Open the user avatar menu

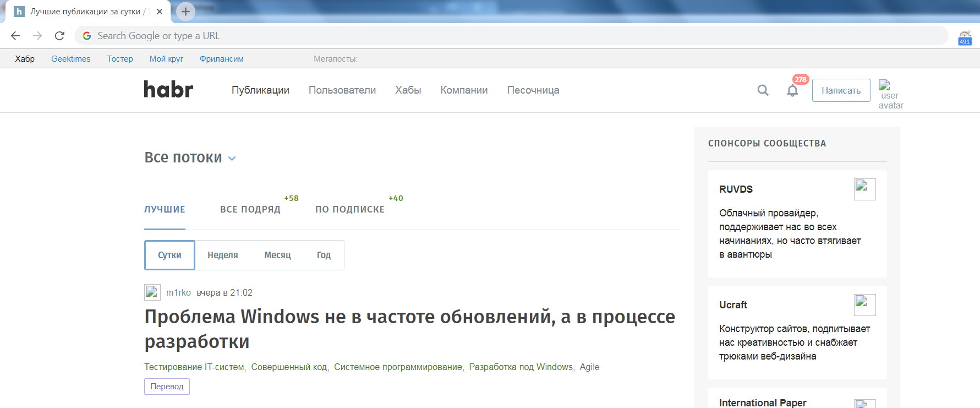[890, 95]
